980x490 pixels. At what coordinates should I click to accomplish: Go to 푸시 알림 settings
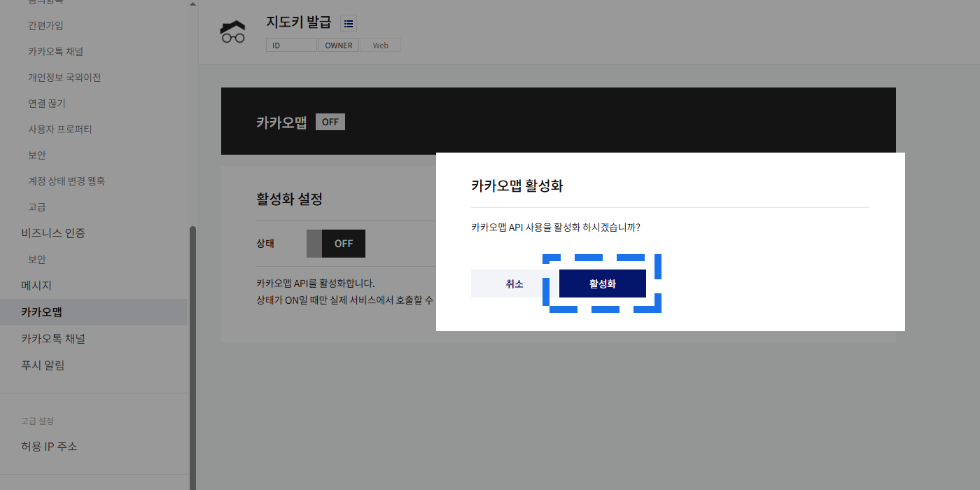click(x=43, y=365)
